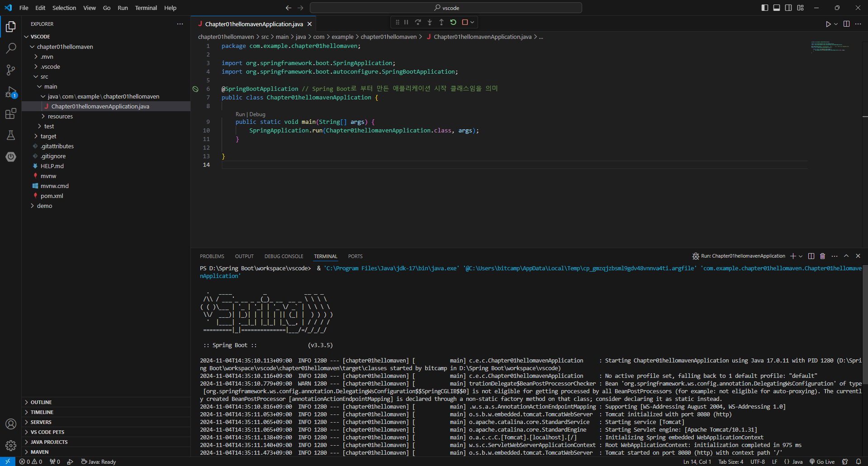Click Run code lens above main
Viewport: 868px width, 466px height.
pos(240,114)
